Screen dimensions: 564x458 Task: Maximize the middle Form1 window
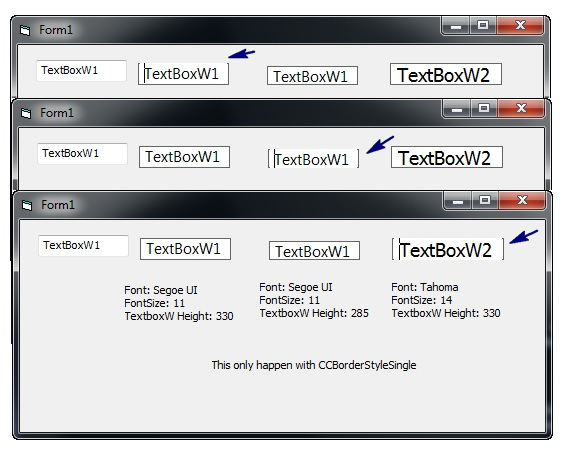484,109
